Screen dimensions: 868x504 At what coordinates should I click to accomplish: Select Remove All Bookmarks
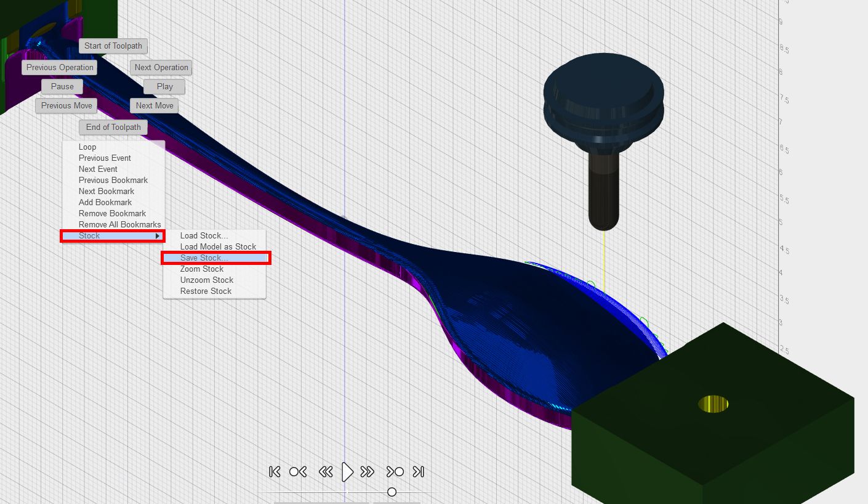pyautogui.click(x=120, y=224)
